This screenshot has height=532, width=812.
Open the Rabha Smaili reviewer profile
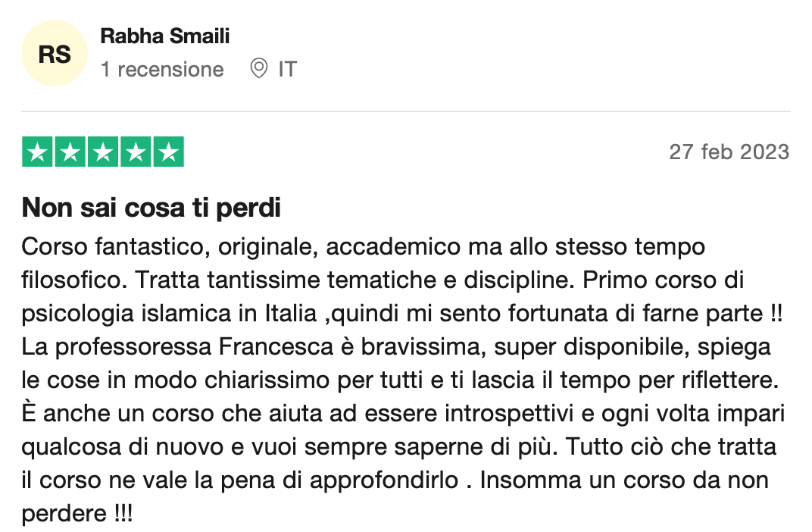click(164, 36)
